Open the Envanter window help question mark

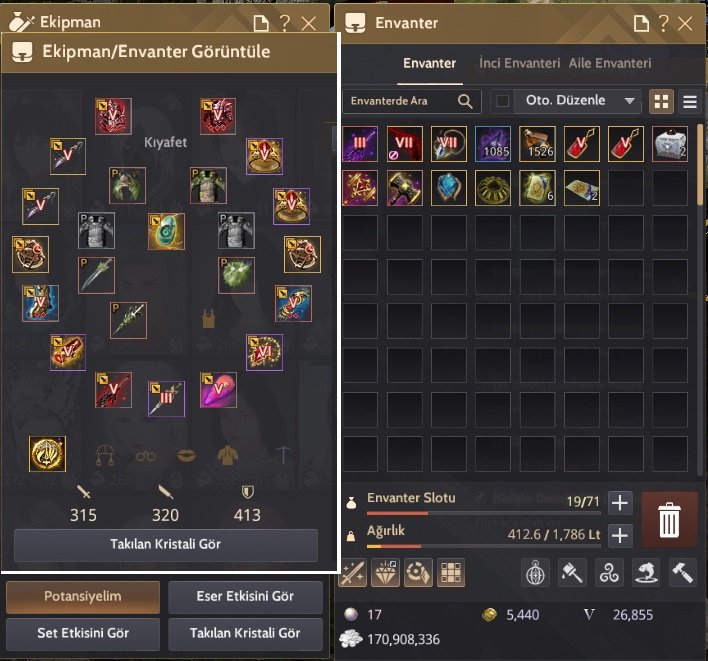(x=663, y=23)
